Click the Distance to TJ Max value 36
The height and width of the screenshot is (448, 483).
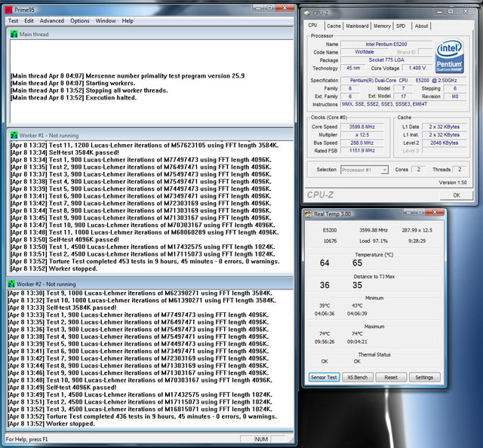[x=325, y=285]
